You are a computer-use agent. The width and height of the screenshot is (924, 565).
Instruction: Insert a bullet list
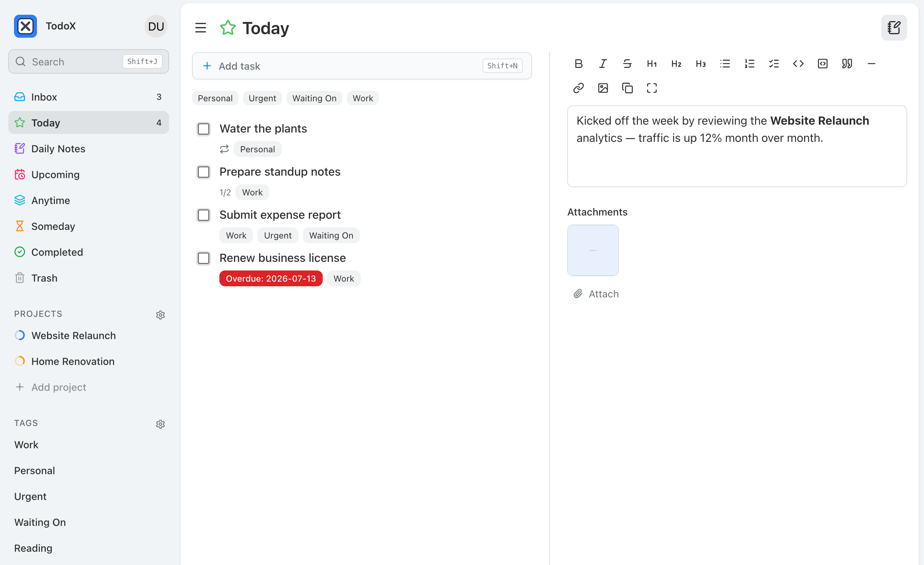coord(725,64)
